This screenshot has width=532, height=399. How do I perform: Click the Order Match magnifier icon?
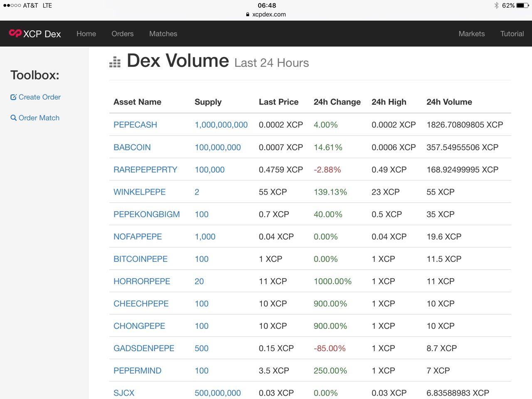[13, 118]
